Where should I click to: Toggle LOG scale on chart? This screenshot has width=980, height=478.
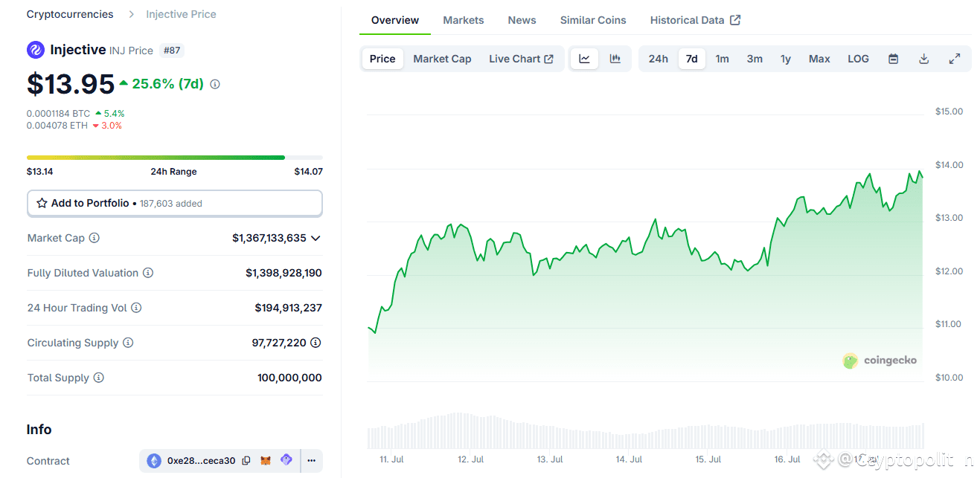859,59
